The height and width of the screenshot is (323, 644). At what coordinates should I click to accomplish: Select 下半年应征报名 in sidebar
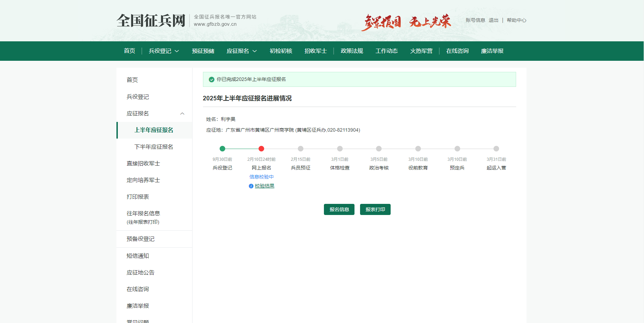[154, 147]
